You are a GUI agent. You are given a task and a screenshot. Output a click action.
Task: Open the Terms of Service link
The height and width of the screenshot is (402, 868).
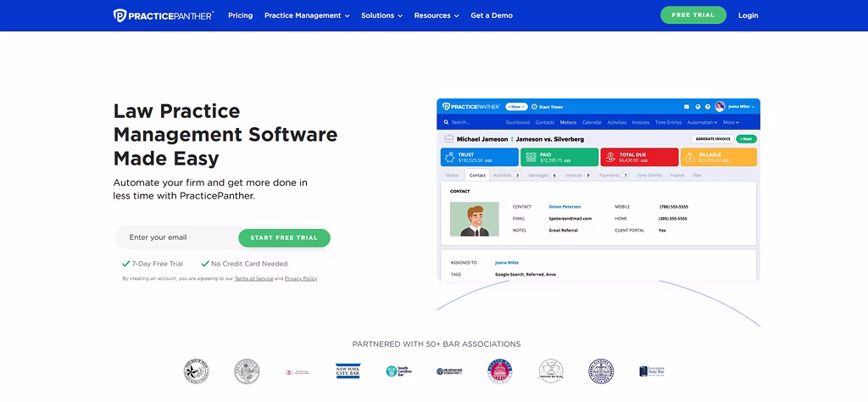pos(253,278)
